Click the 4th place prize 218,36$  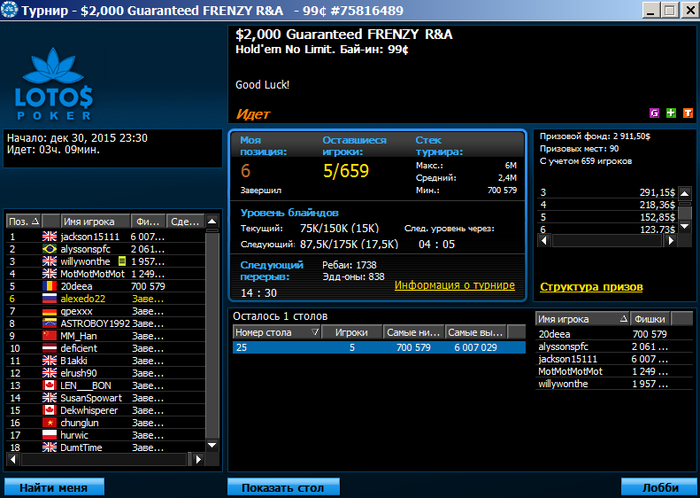click(x=657, y=205)
